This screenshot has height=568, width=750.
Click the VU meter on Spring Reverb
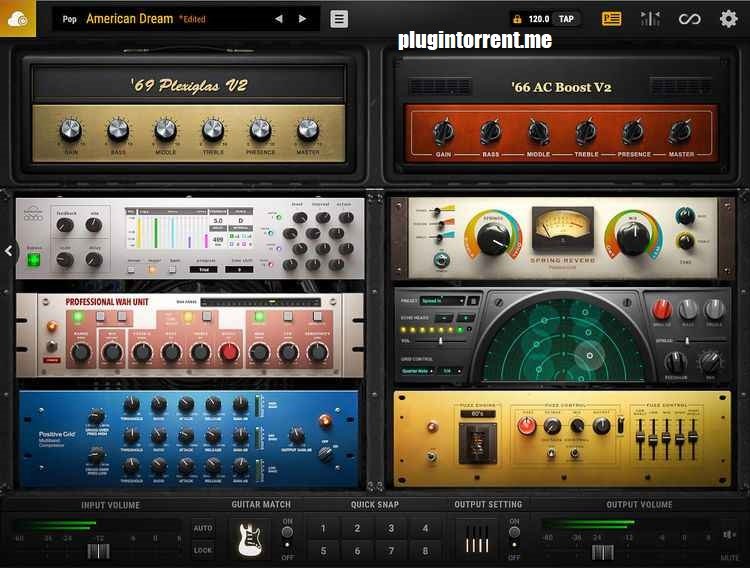point(563,227)
